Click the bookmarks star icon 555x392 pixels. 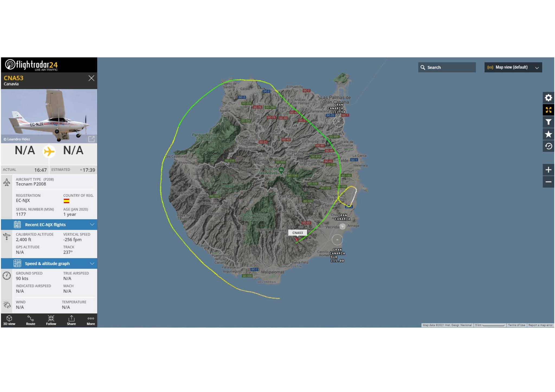[x=548, y=134]
